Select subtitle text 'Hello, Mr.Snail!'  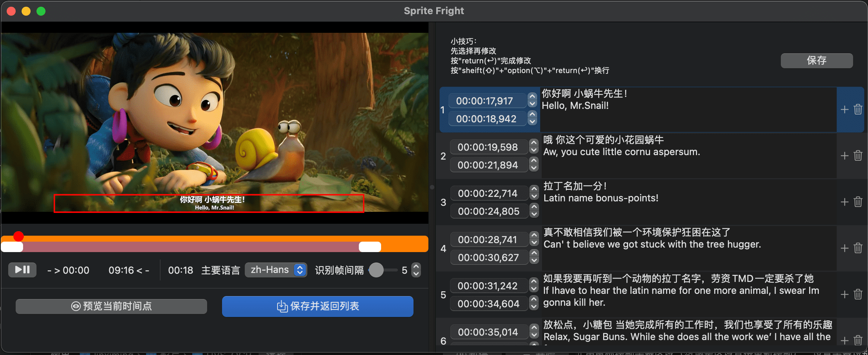point(575,106)
